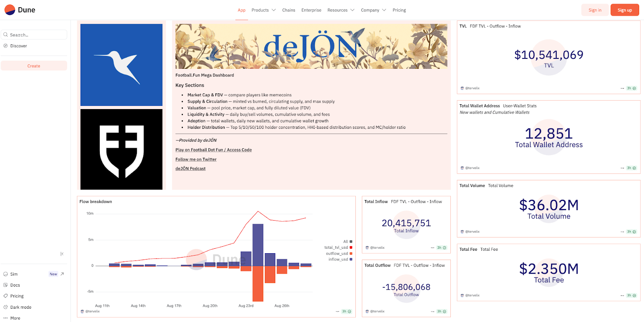
Task: Click the Docs icon in the sidebar
Action: pos(6,285)
